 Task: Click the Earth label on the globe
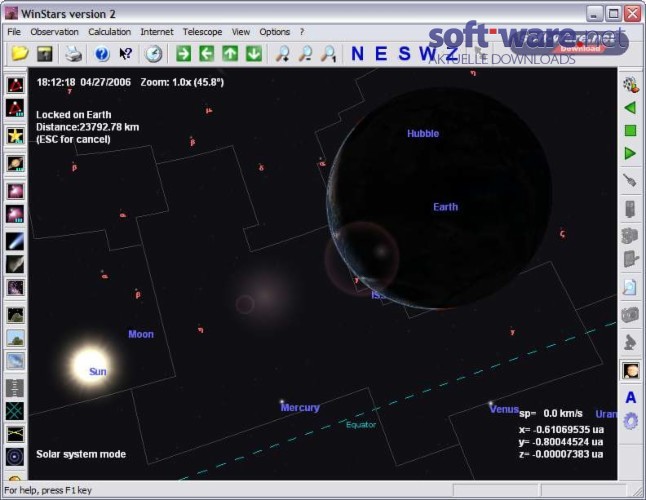[445, 207]
